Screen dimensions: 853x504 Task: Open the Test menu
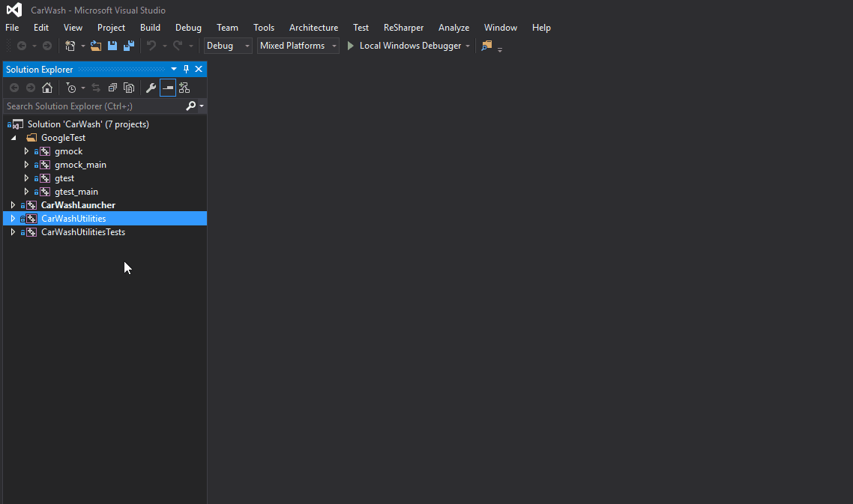click(361, 27)
